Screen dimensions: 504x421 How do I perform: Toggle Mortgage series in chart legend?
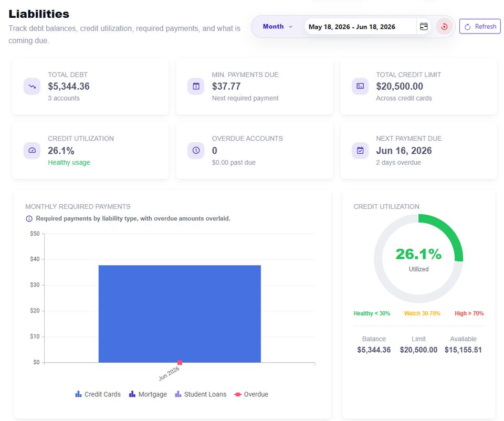[148, 394]
